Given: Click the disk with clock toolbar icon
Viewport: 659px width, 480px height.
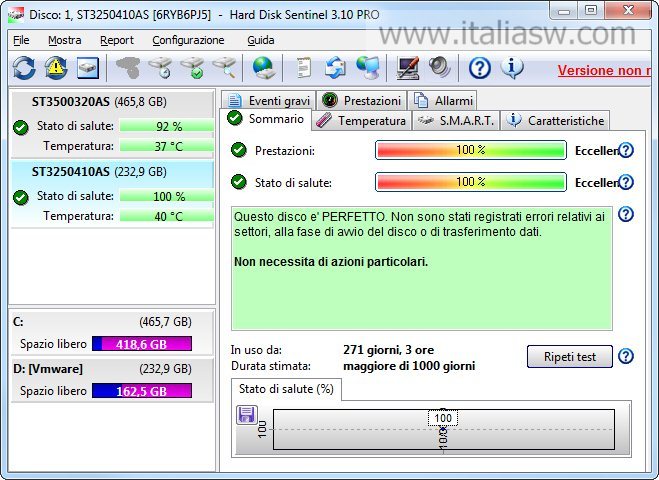Looking at the screenshot, I should [x=161, y=68].
